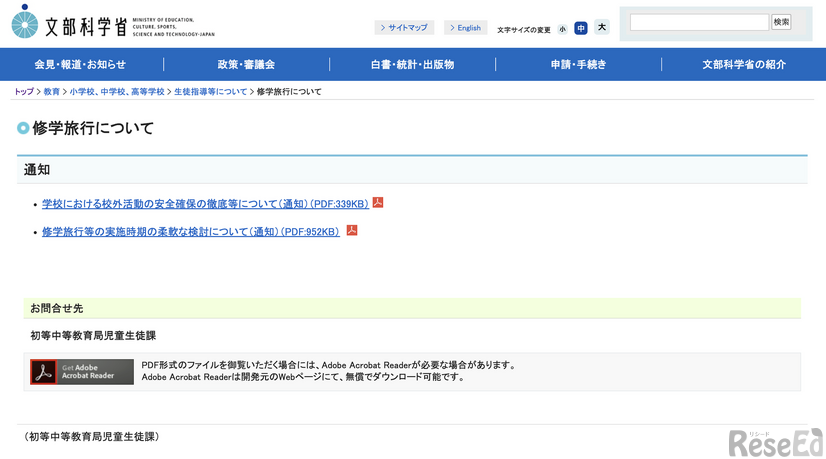Viewport: 826px width, 459px height.
Task: Go to 小学校、中学校、高等学校 breadcrumb link
Action: click(117, 92)
